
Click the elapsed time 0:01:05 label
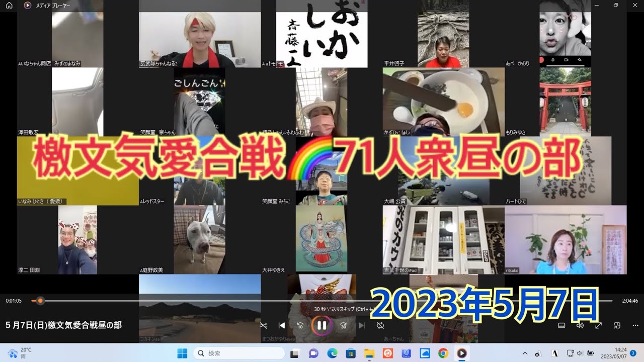tap(14, 301)
